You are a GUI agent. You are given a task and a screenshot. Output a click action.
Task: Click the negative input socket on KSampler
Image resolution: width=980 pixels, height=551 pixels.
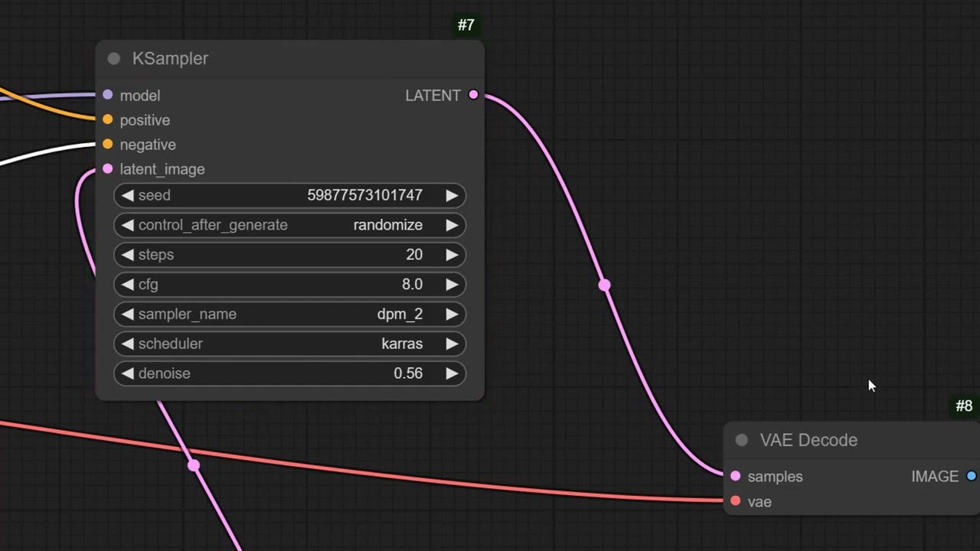click(x=107, y=144)
